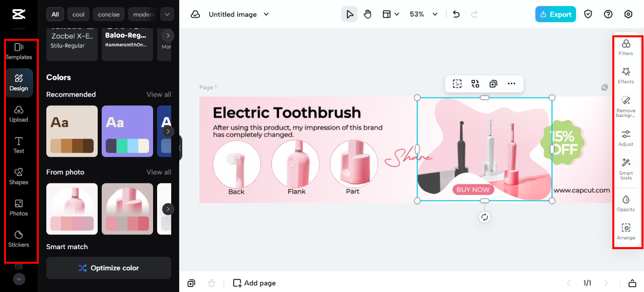Apply the purple Aa color theme
Screen dimensions: 644x292
pos(127,131)
